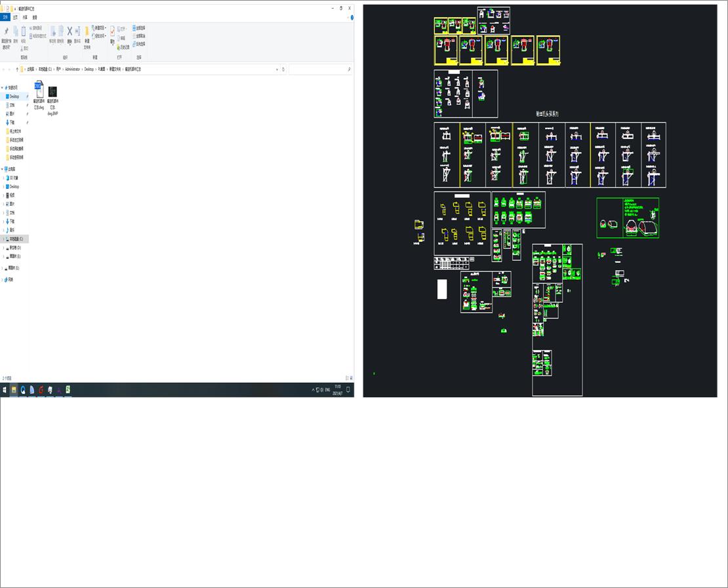Click the Open item in the ribbon's open group
Image resolution: width=728 pixels, height=588 pixels.
[122, 29]
